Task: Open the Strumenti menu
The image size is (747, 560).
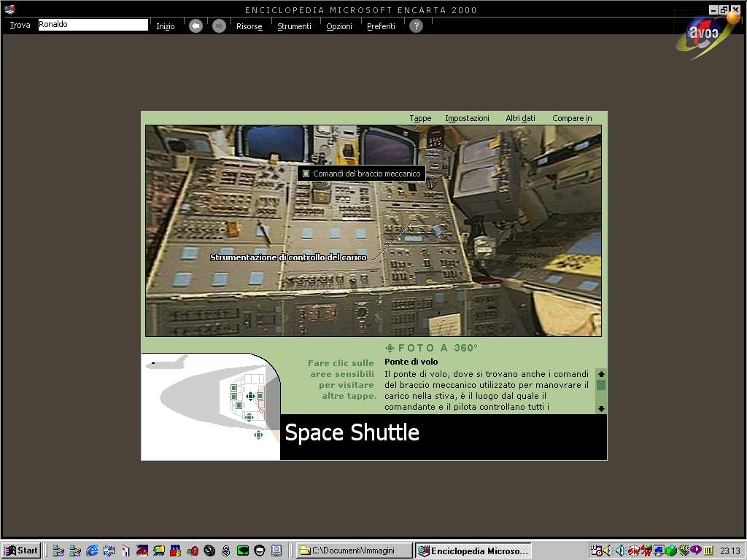Action: click(294, 26)
